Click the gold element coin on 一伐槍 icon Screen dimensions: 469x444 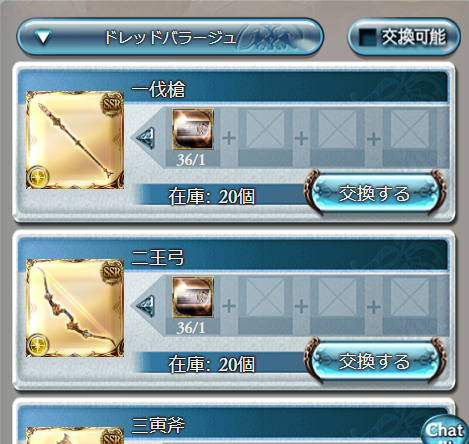(38, 177)
